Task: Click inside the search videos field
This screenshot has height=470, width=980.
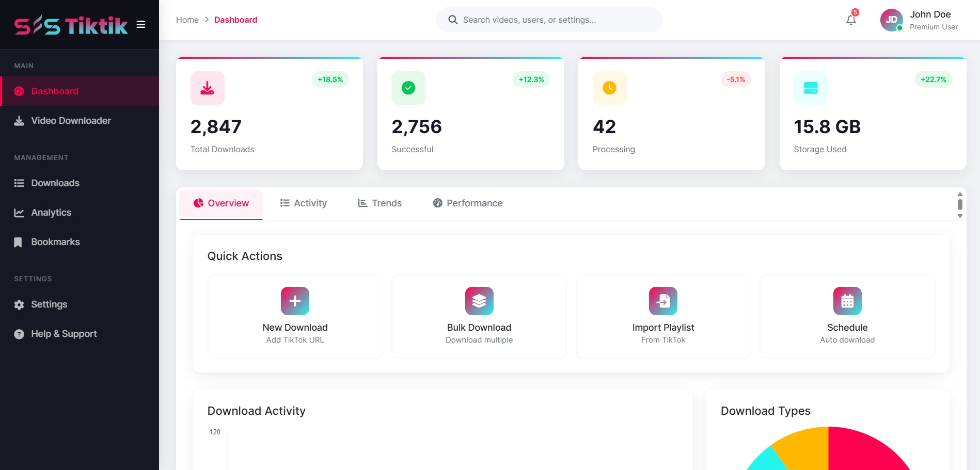Action: click(x=549, y=20)
